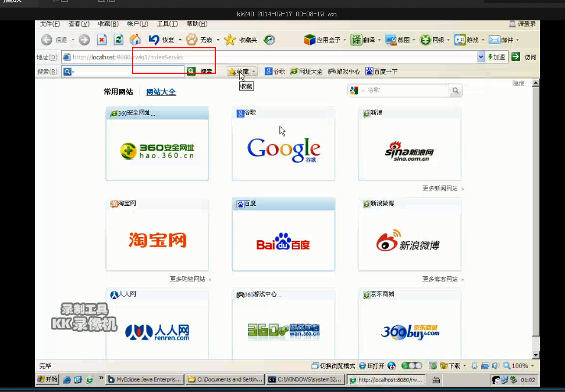Open the 游戏 games tool
The width and height of the screenshot is (565, 392).
coord(466,40)
